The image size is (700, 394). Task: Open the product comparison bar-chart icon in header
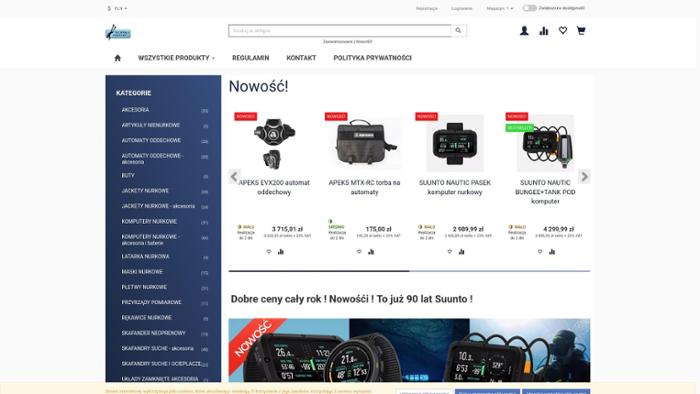543,31
